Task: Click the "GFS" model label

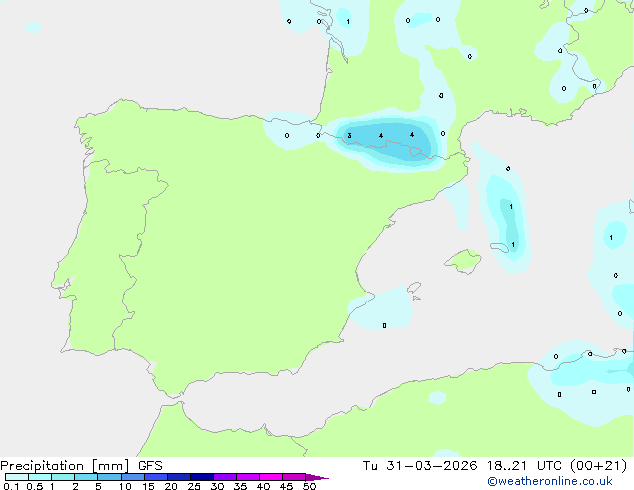Action: (150, 466)
